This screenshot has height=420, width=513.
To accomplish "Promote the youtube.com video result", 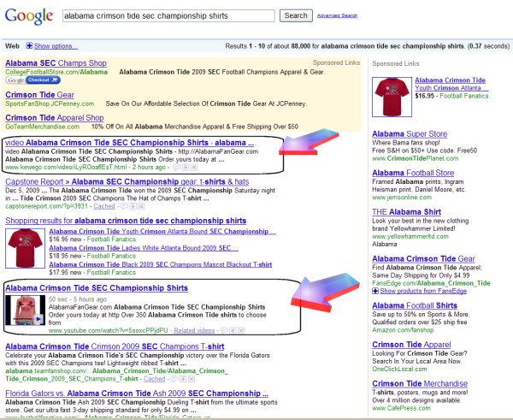I will [233, 331].
